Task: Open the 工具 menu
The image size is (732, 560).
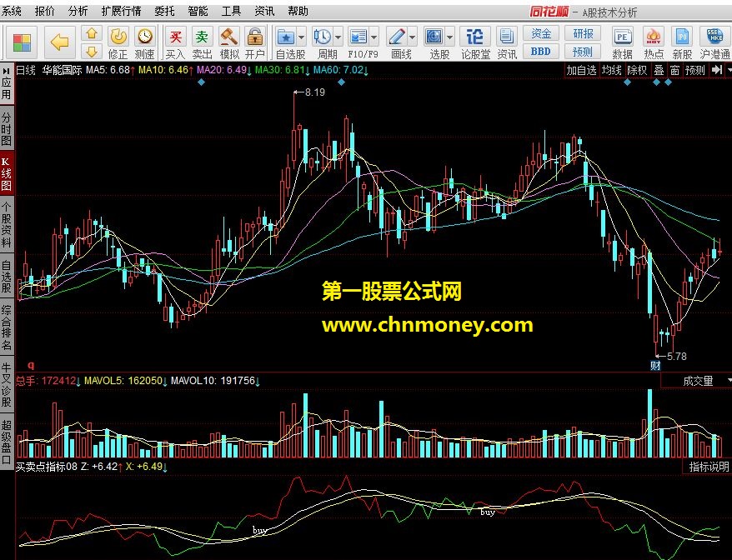Action: coord(231,11)
